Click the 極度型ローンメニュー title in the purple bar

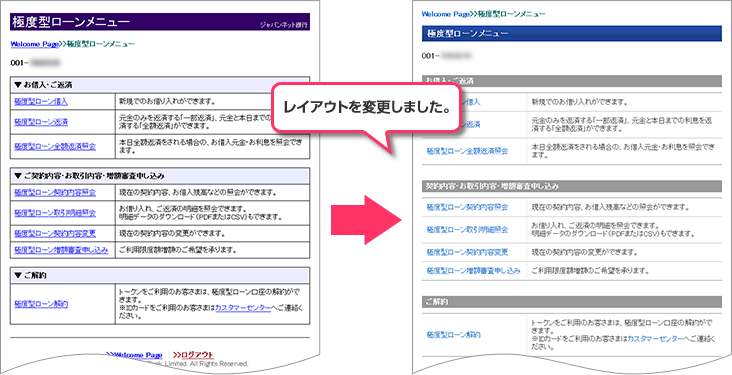(x=71, y=22)
